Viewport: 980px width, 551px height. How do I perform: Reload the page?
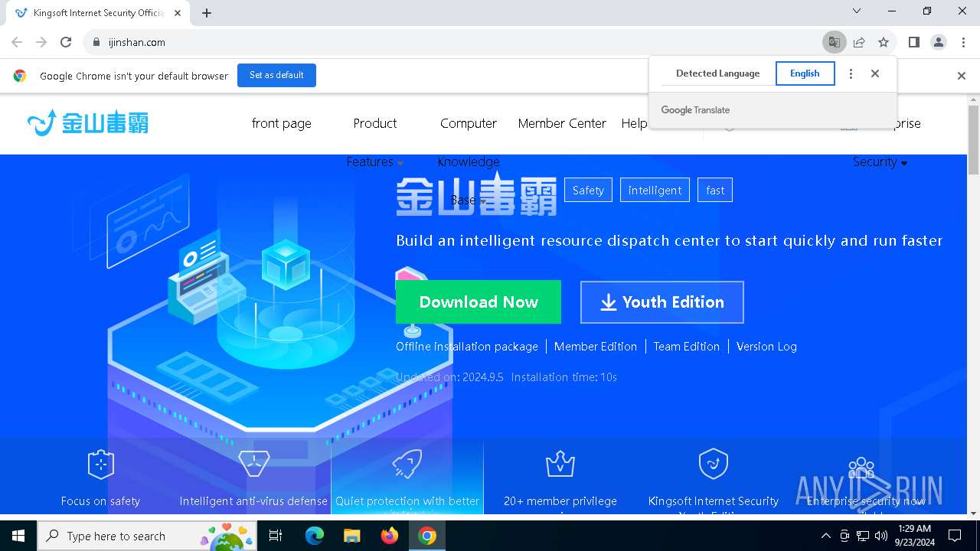coord(66,42)
